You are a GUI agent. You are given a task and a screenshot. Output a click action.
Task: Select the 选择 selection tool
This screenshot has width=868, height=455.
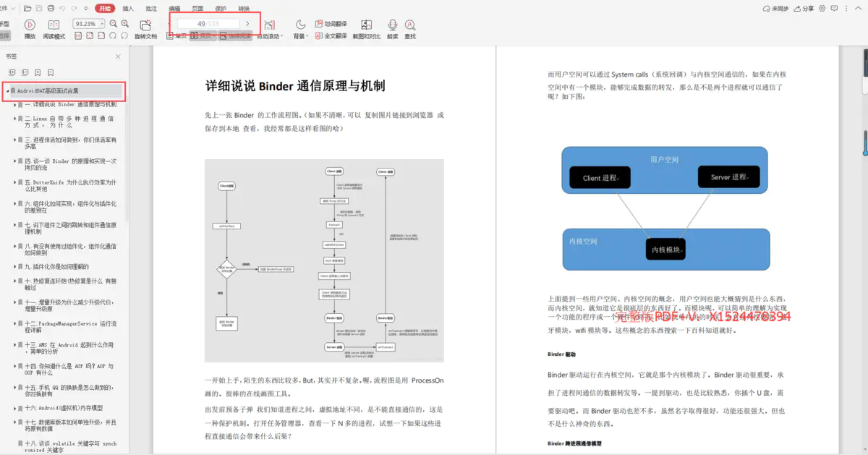click(5, 35)
